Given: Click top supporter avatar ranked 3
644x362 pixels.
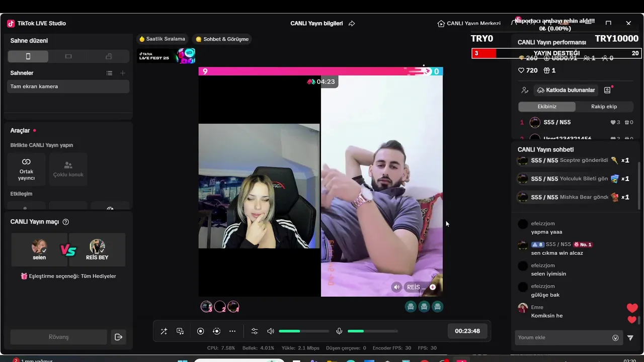Looking at the screenshot, I should [206, 307].
